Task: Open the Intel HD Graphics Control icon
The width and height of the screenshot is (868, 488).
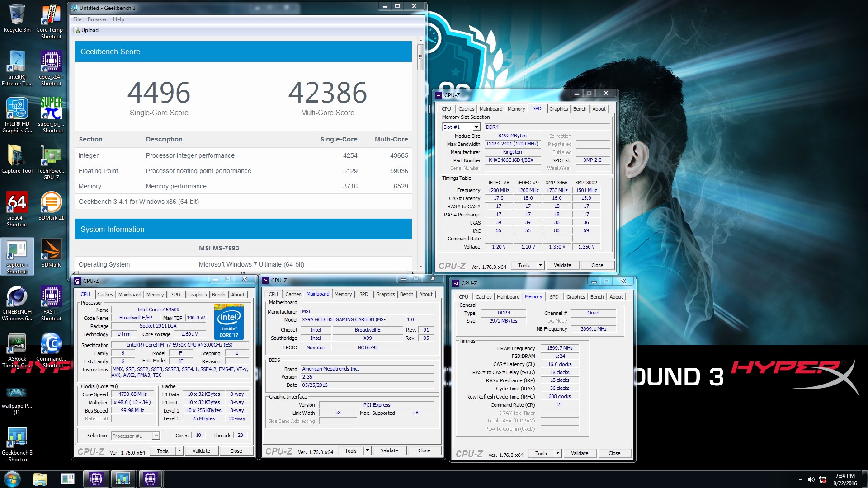Action: [x=17, y=116]
